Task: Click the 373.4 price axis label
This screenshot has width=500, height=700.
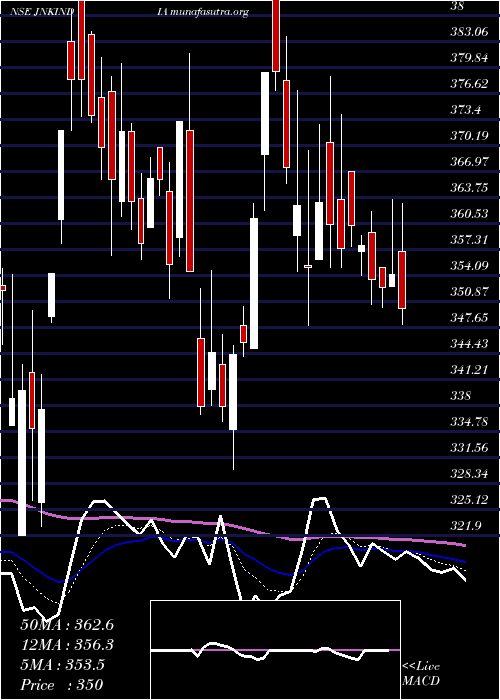Action: (465, 109)
